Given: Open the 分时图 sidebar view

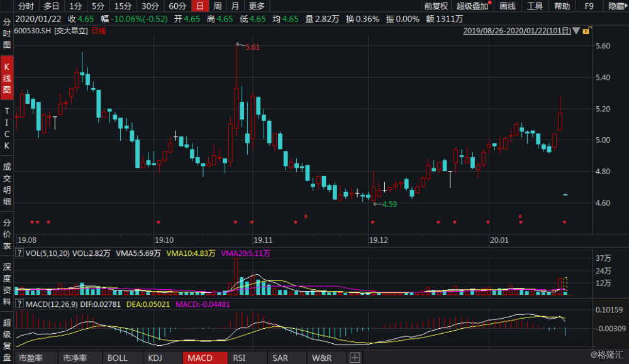Looking at the screenshot, I should pos(7,33).
